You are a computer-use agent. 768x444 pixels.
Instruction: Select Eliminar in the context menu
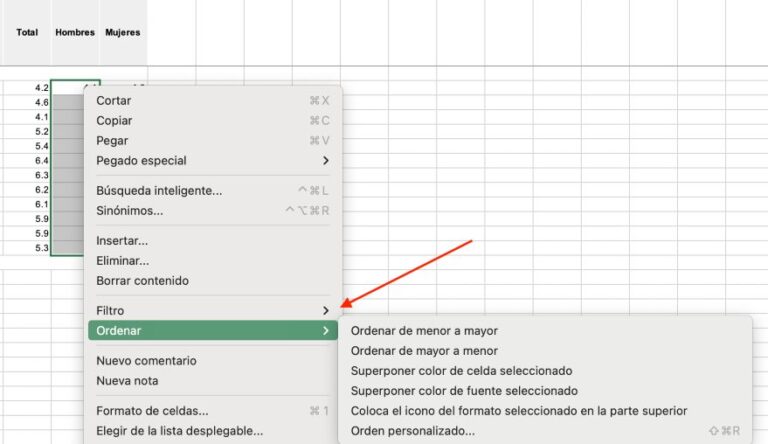[122, 260]
